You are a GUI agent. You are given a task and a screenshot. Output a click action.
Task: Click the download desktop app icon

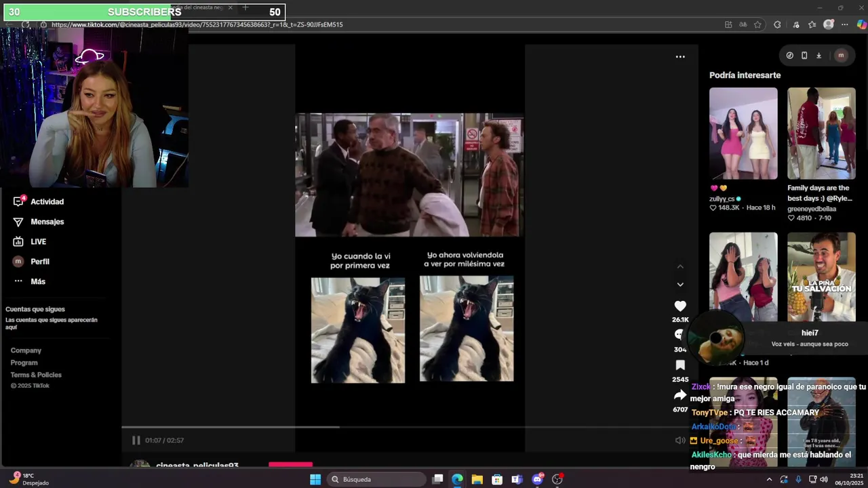click(818, 56)
